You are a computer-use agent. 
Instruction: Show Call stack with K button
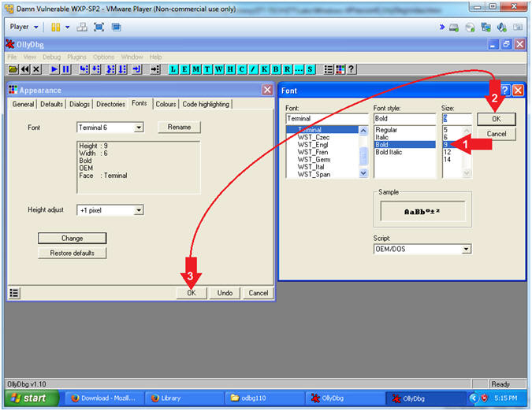[x=265, y=69]
